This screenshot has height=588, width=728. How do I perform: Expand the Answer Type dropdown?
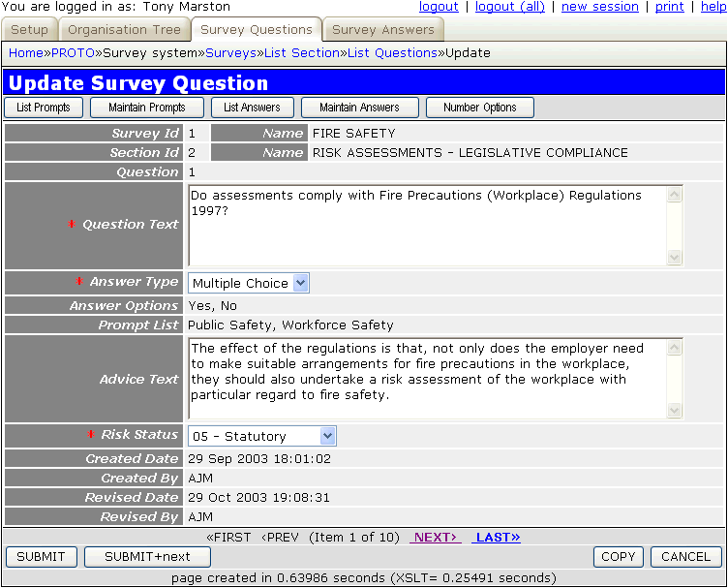[248, 283]
